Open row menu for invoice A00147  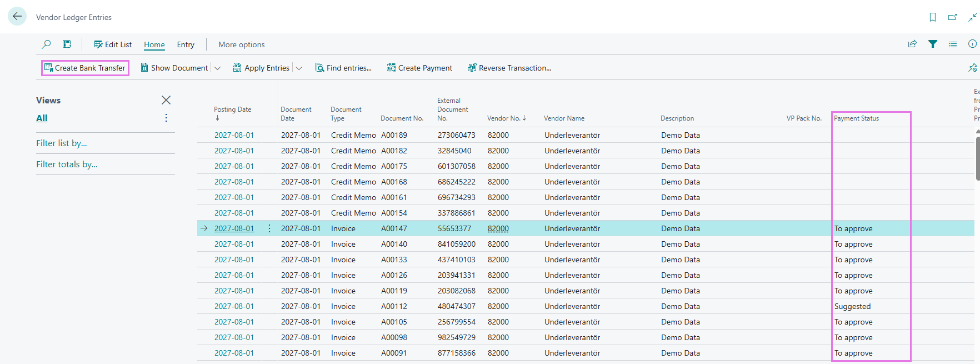click(269, 228)
